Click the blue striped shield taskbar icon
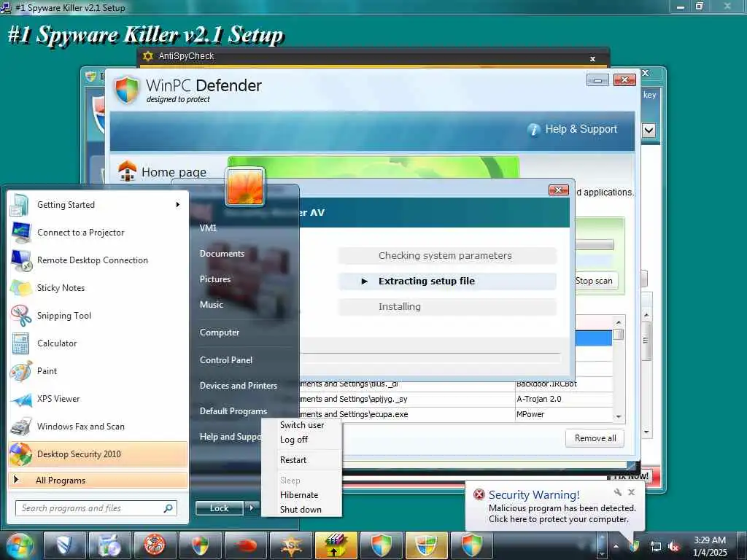 click(64, 545)
